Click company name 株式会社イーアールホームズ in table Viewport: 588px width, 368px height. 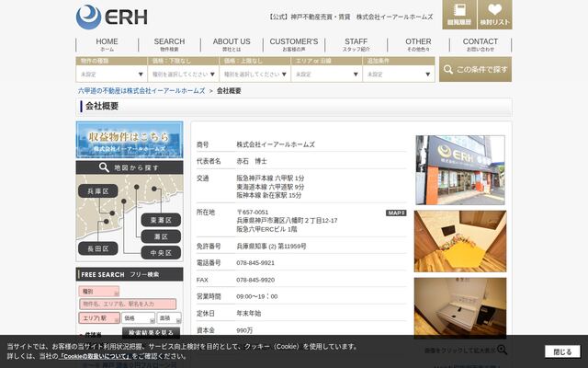pos(276,144)
